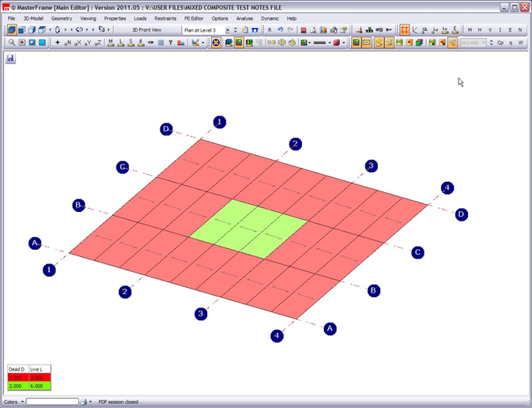Open the Plan at Level 3 dropdown

pyautogui.click(x=228, y=30)
